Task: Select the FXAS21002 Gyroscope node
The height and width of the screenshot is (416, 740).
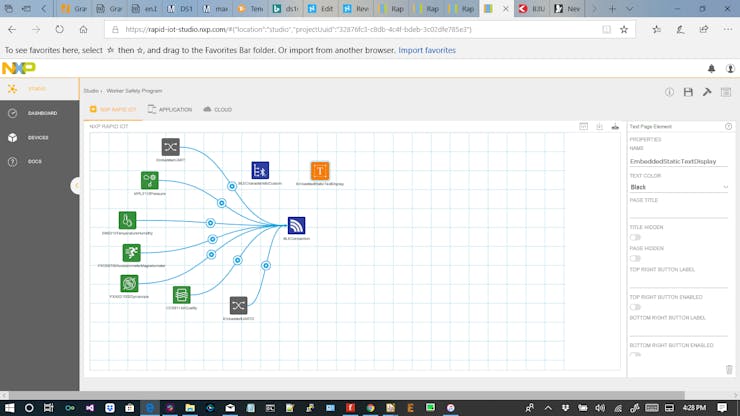Action: click(129, 283)
